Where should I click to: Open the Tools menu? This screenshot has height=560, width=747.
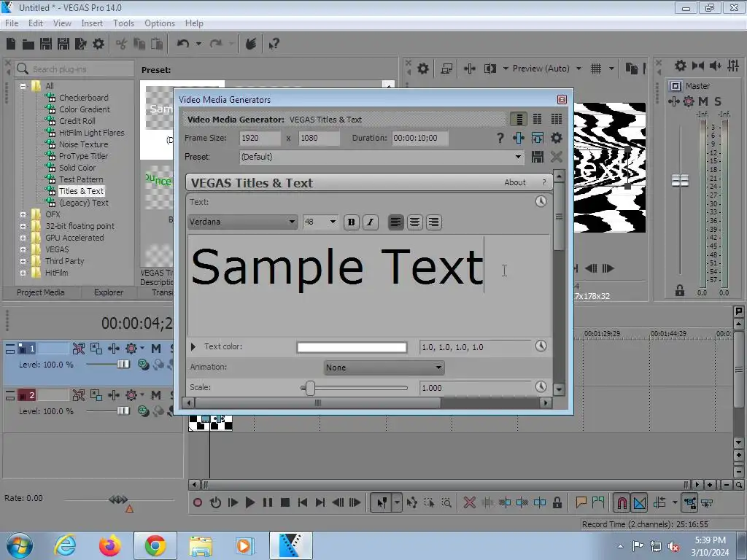(x=123, y=23)
